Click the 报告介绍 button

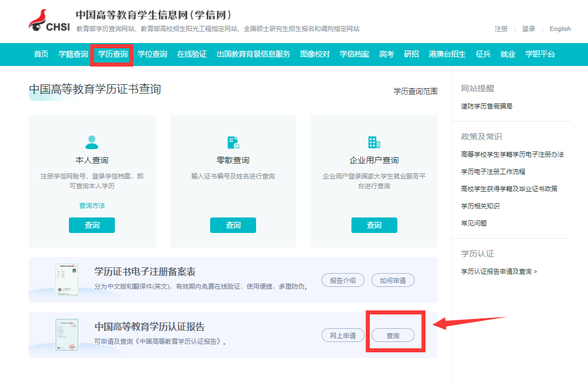(x=343, y=280)
